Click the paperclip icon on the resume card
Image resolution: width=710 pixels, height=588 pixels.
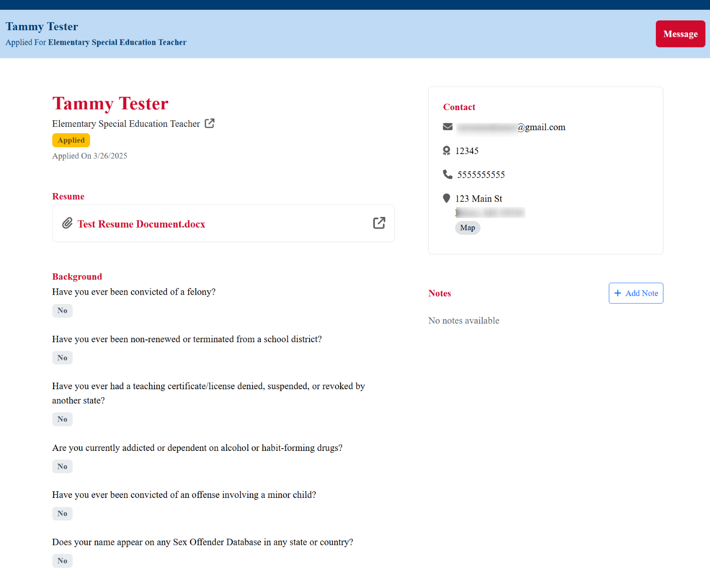[x=67, y=224]
